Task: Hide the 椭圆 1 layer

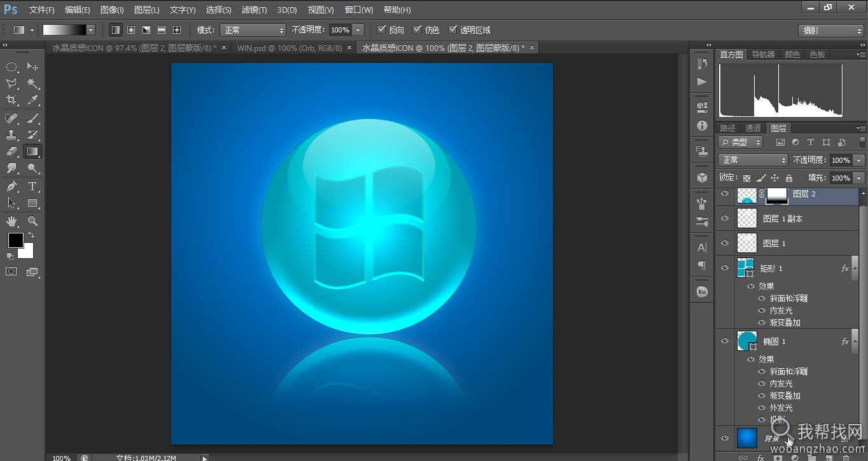Action: click(724, 341)
